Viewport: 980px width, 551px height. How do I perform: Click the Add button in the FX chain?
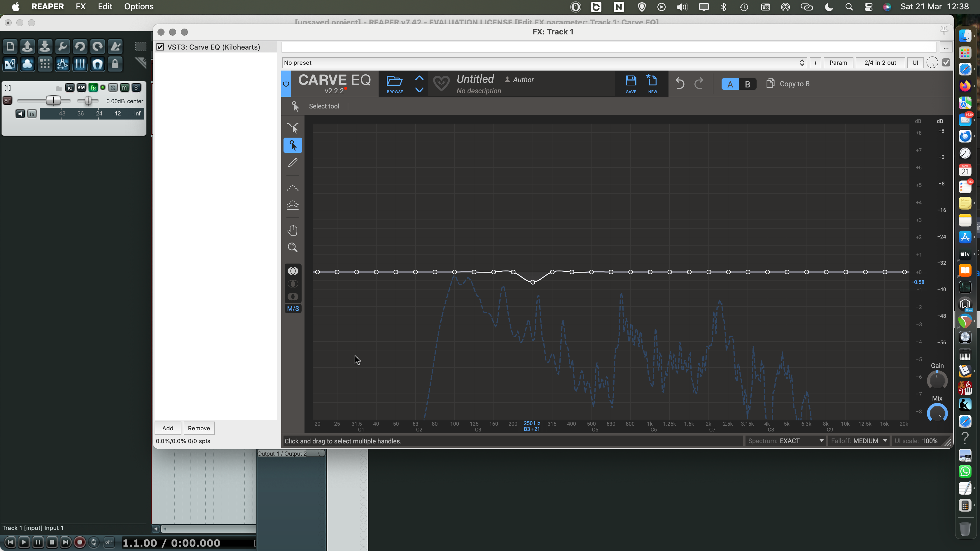click(167, 428)
